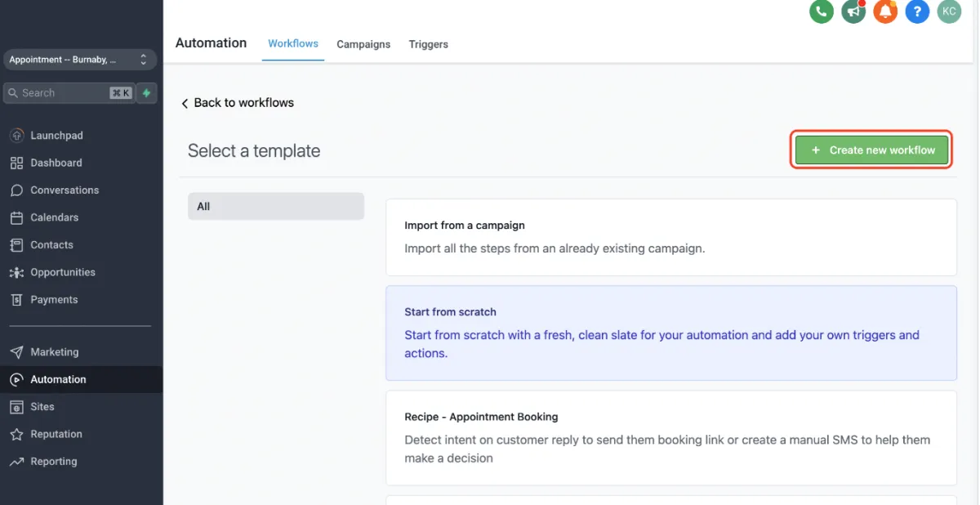Open Reputation in the sidebar
The width and height of the screenshot is (980, 505).
click(x=56, y=434)
